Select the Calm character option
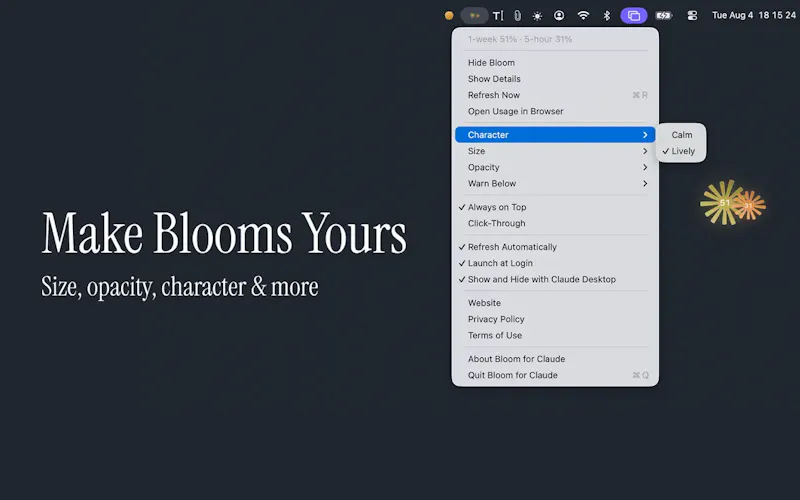The width and height of the screenshot is (800, 500). tap(681, 135)
